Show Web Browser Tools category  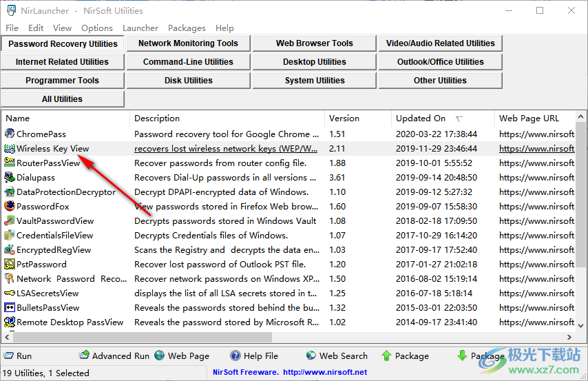[314, 43]
